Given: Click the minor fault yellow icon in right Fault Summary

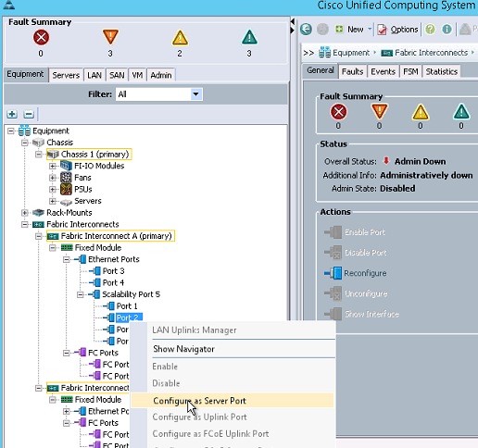Looking at the screenshot, I should tap(421, 112).
